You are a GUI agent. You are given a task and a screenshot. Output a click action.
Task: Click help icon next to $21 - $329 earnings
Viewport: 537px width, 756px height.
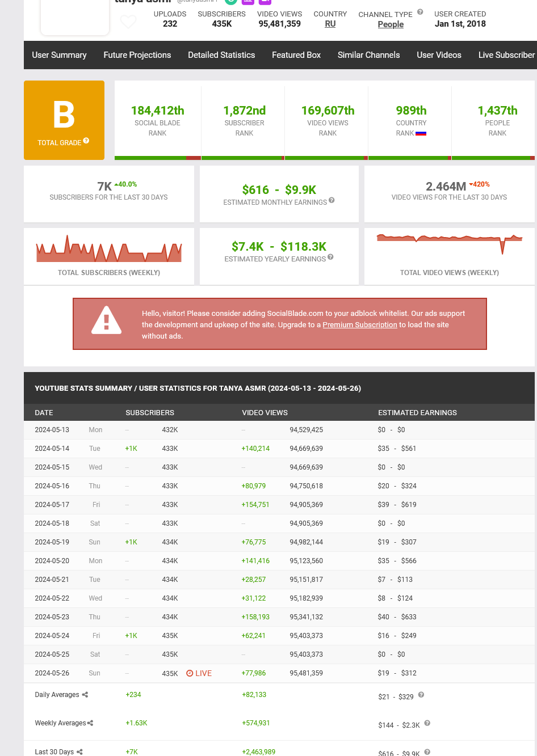pos(421,695)
